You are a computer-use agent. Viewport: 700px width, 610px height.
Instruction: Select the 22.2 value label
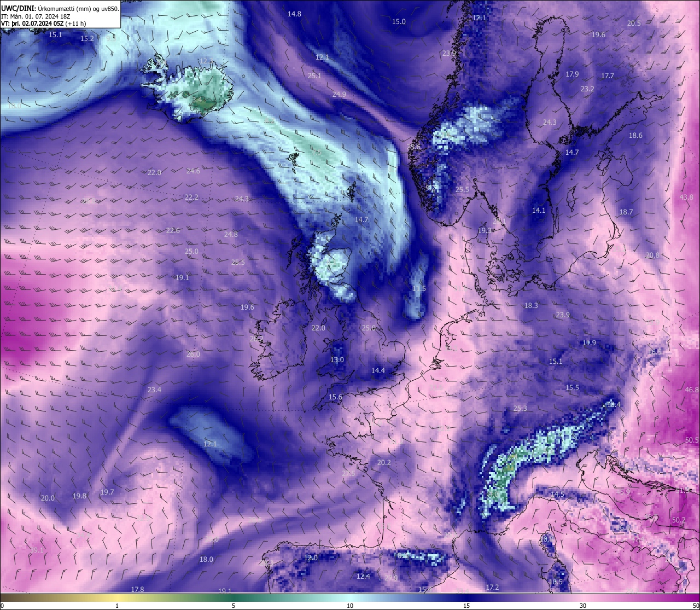(191, 197)
